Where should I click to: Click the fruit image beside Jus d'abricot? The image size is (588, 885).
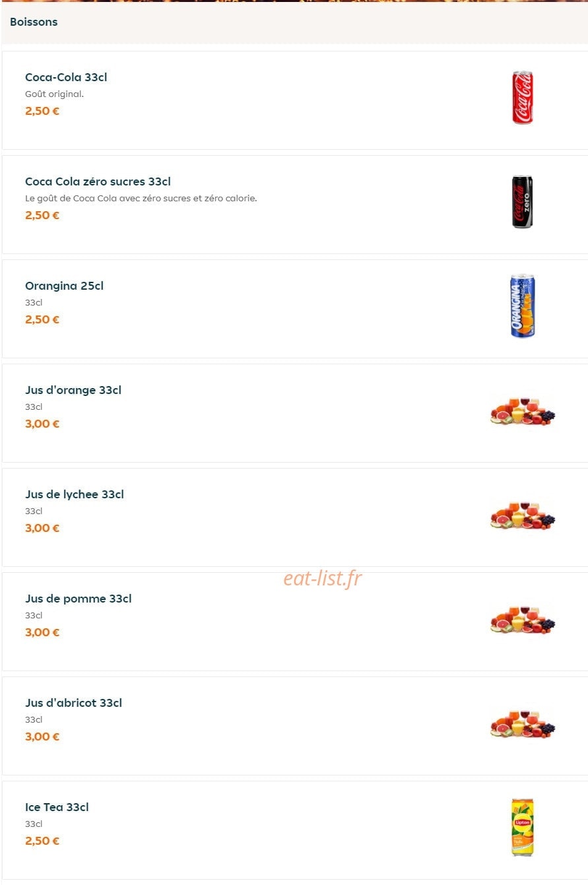(523, 724)
